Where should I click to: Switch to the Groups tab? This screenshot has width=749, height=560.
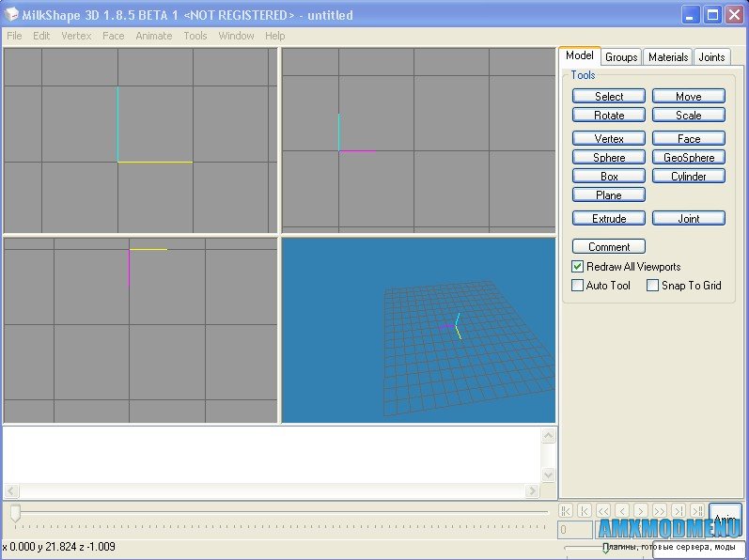pos(621,57)
